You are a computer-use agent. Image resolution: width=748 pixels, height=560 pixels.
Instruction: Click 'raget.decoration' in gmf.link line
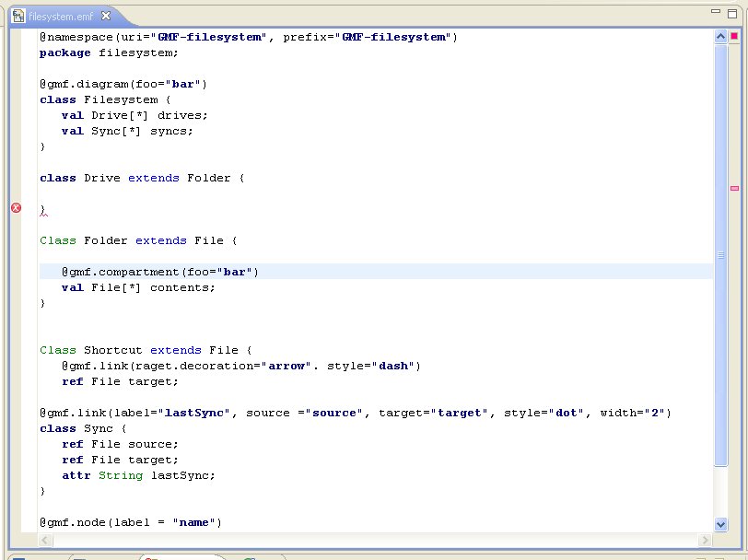pyautogui.click(x=194, y=366)
